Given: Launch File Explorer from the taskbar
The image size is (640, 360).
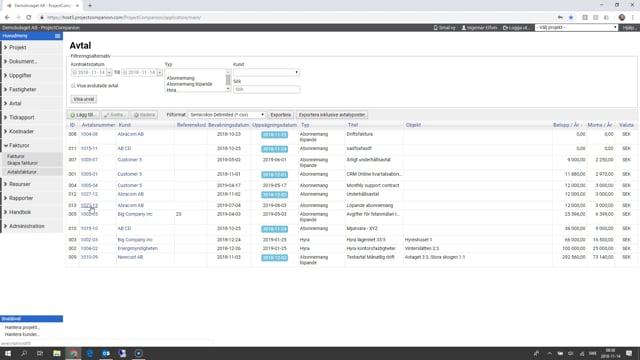Looking at the screenshot, I should point(57,353).
